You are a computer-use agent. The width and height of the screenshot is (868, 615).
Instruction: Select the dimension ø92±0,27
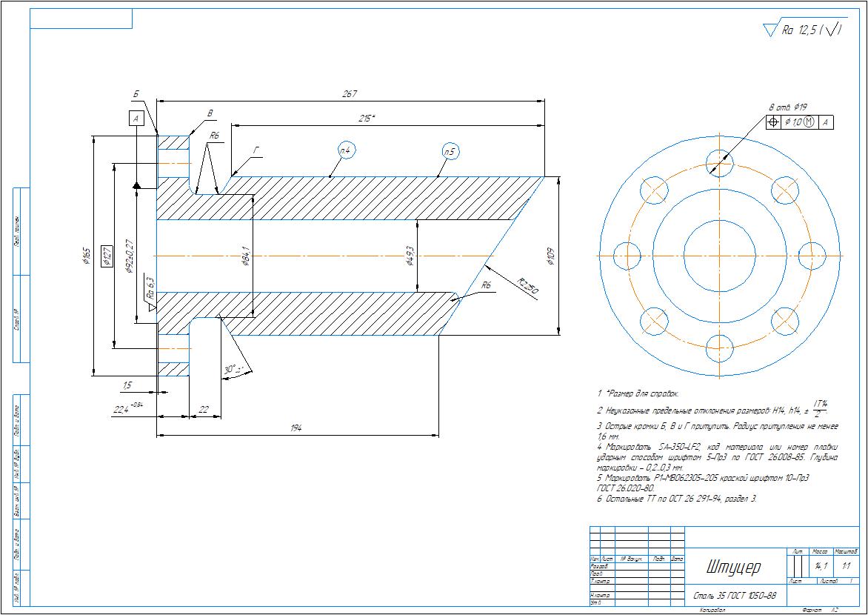click(x=129, y=256)
